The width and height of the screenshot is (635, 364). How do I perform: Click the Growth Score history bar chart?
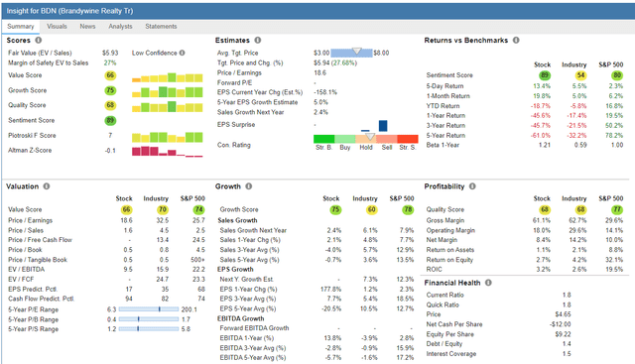[x=168, y=92]
